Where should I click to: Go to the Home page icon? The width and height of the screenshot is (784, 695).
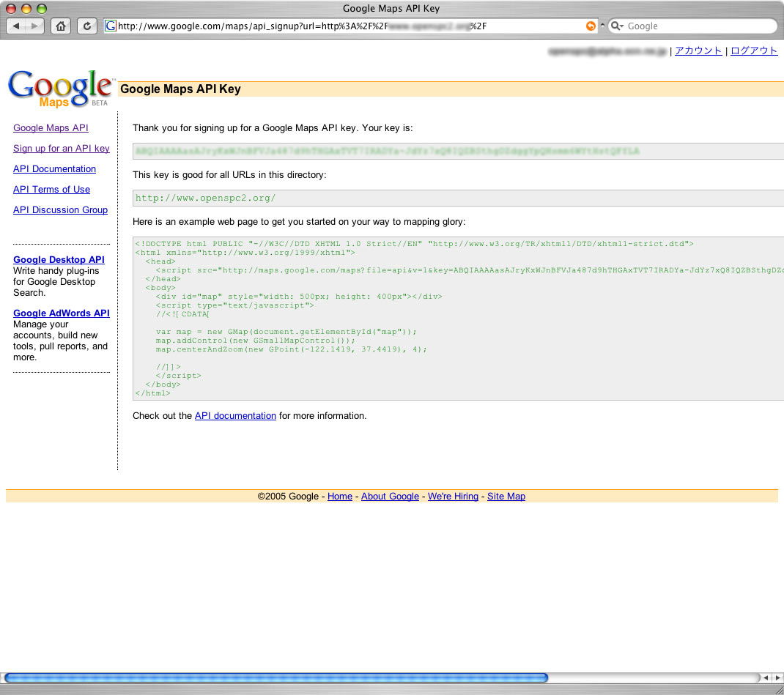point(62,26)
